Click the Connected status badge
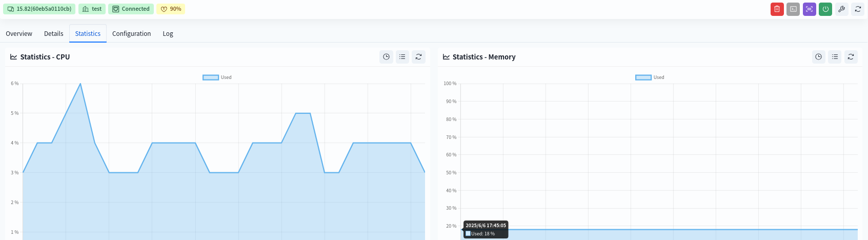The width and height of the screenshot is (868, 240). (131, 9)
